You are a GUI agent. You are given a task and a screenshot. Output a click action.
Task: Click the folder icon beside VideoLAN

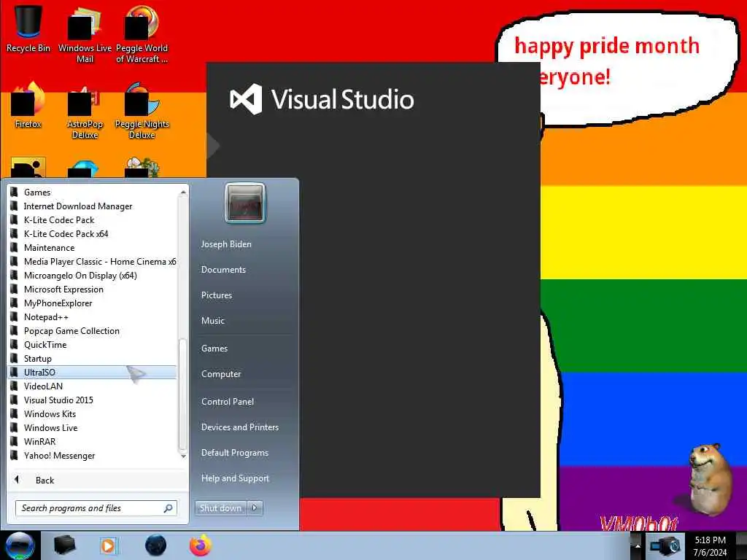click(x=15, y=386)
